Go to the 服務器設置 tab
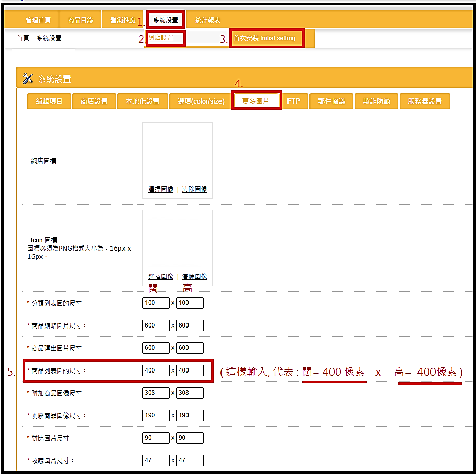476x474 pixels. point(425,101)
